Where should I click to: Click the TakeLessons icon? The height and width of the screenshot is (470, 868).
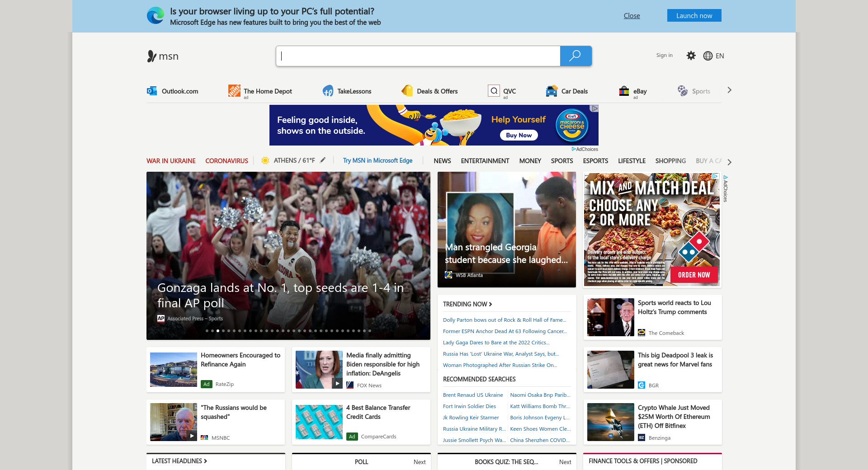click(x=328, y=91)
